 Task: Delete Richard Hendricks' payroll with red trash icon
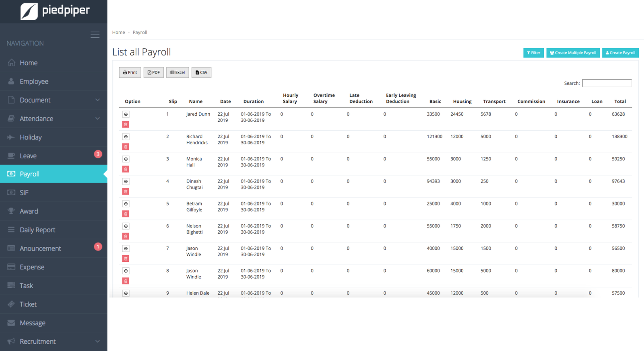pyautogui.click(x=126, y=147)
